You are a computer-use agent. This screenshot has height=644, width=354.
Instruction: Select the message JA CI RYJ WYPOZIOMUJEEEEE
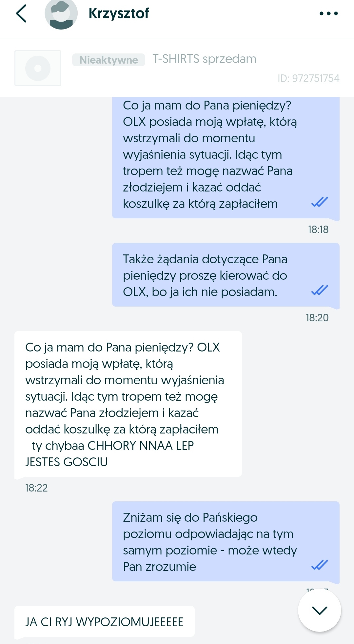tap(105, 622)
